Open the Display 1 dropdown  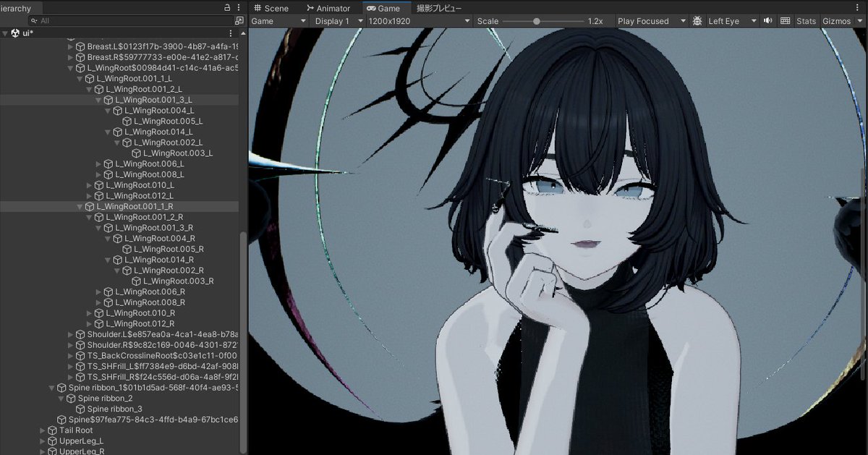click(337, 21)
